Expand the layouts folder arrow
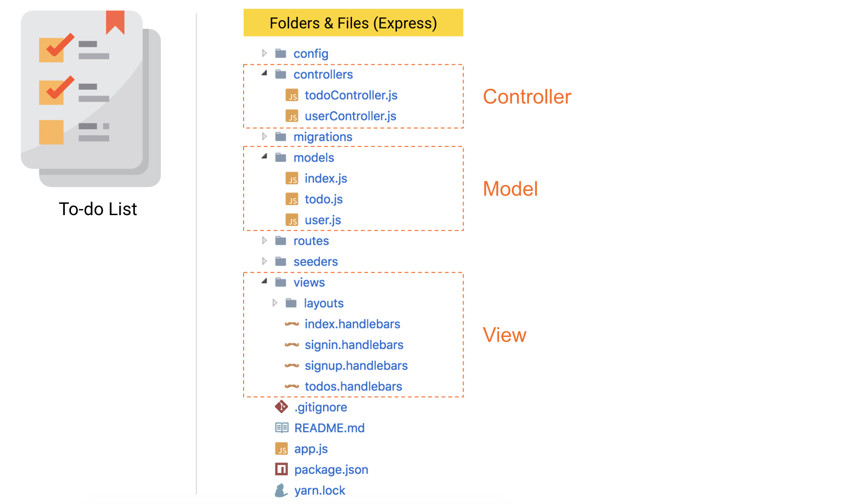859x504 pixels. point(275,303)
